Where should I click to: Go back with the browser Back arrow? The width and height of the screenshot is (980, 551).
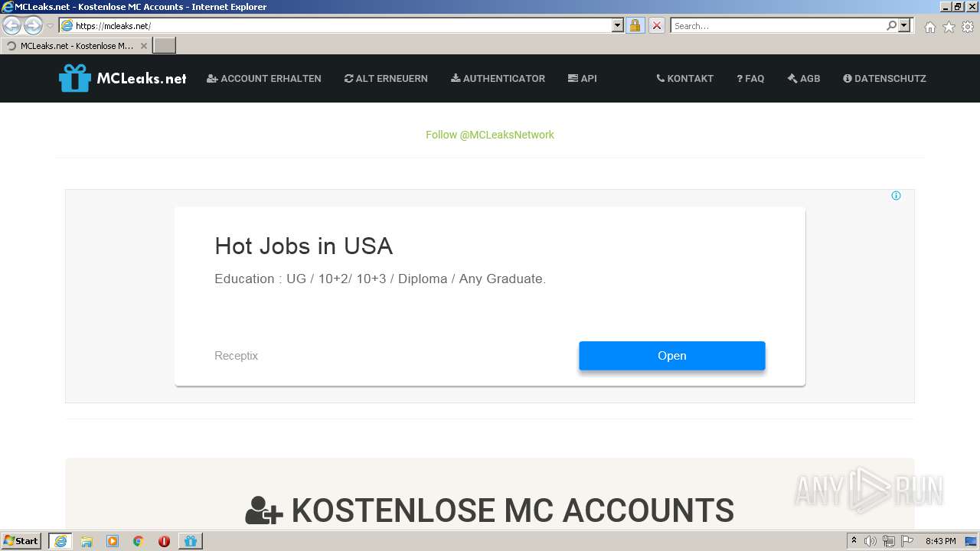pyautogui.click(x=11, y=25)
